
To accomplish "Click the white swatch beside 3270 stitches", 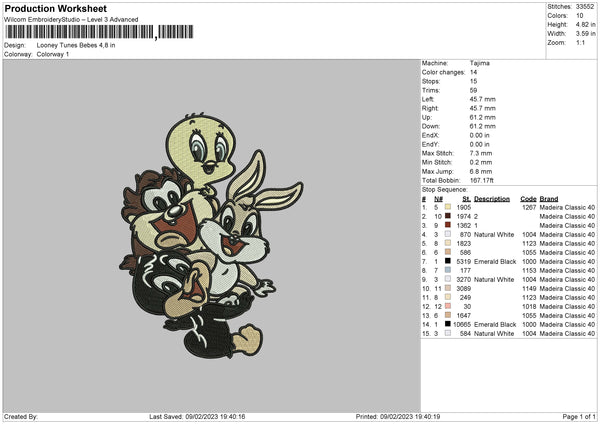I will click(448, 279).
